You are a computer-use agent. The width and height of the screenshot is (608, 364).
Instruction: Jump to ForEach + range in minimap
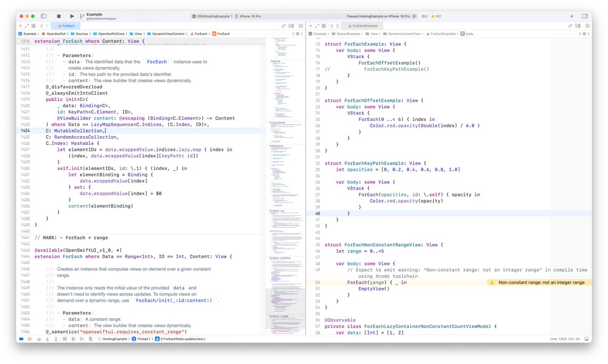coord(280,316)
